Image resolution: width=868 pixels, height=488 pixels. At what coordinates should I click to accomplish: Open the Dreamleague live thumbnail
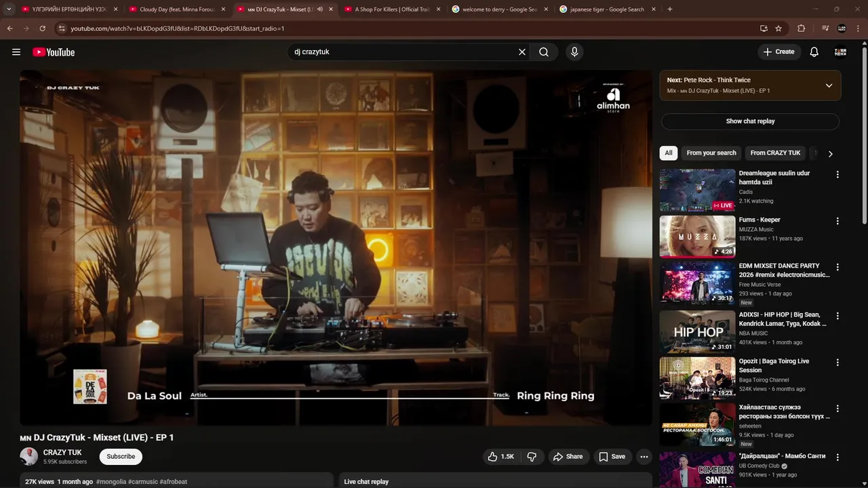pyautogui.click(x=697, y=190)
